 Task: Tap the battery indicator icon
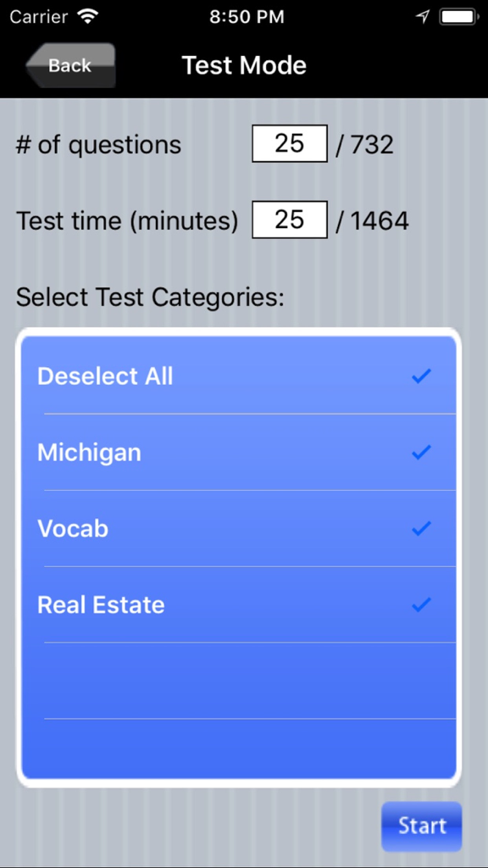[458, 15]
